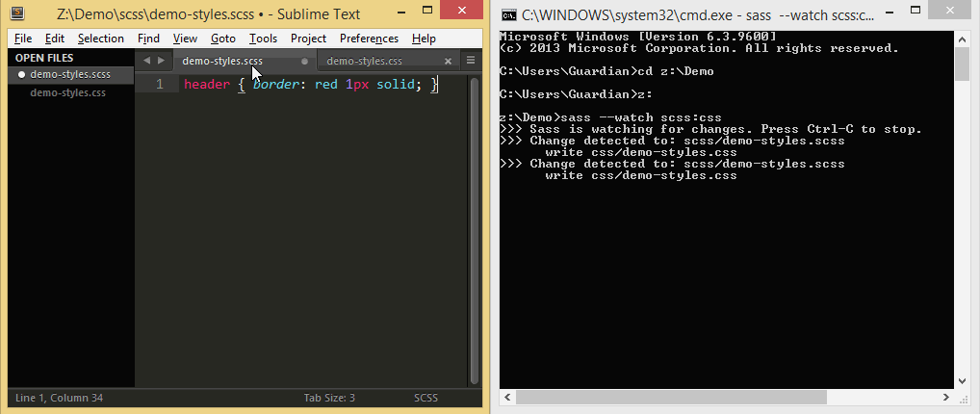Maximize the Sublime Text window

[426, 11]
